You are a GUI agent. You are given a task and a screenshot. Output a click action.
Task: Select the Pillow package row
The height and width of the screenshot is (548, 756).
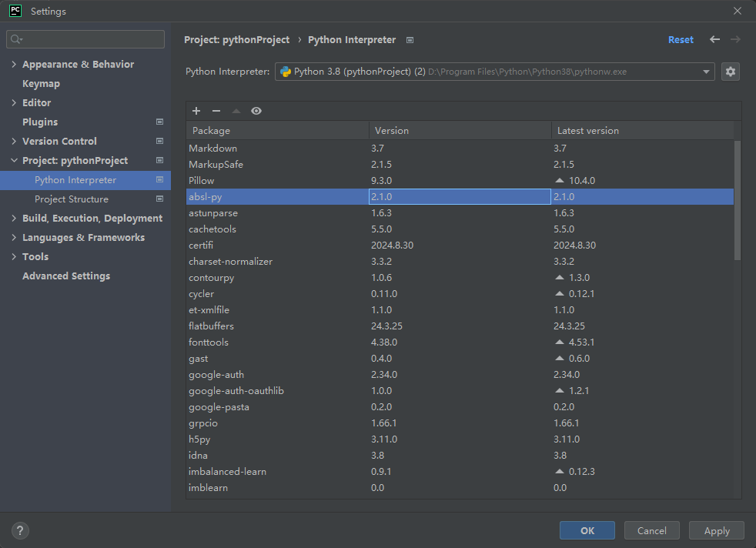[x=460, y=180]
